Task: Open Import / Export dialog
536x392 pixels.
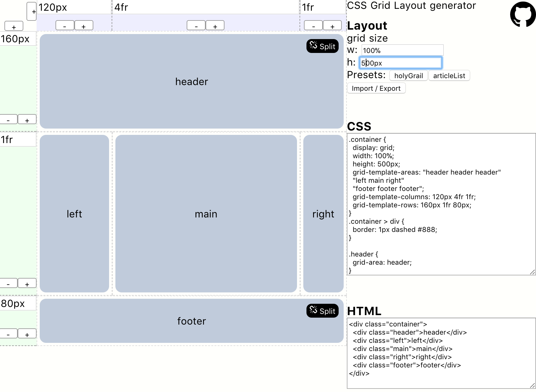Action: [376, 89]
